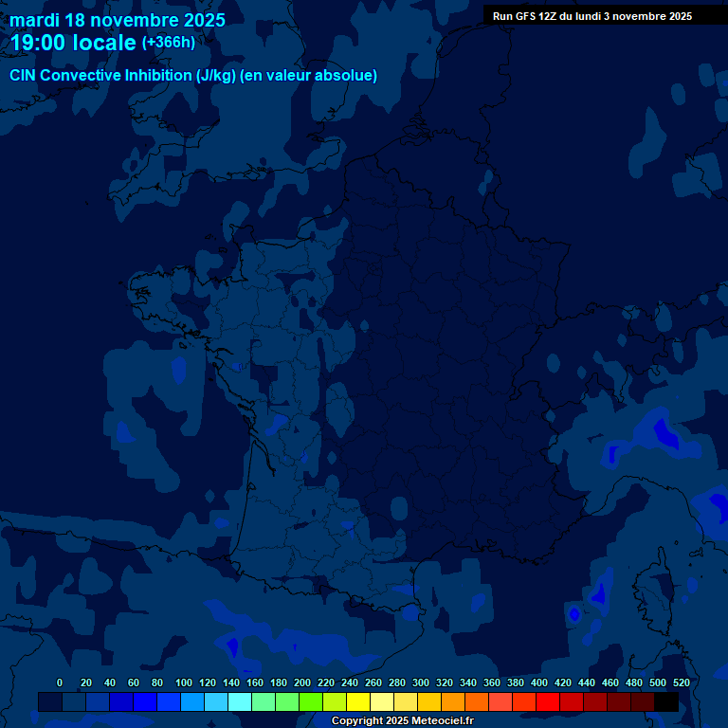This screenshot has height=728, width=728.
Task: Click the legend swatch between 40 and 60
Action: (121, 701)
